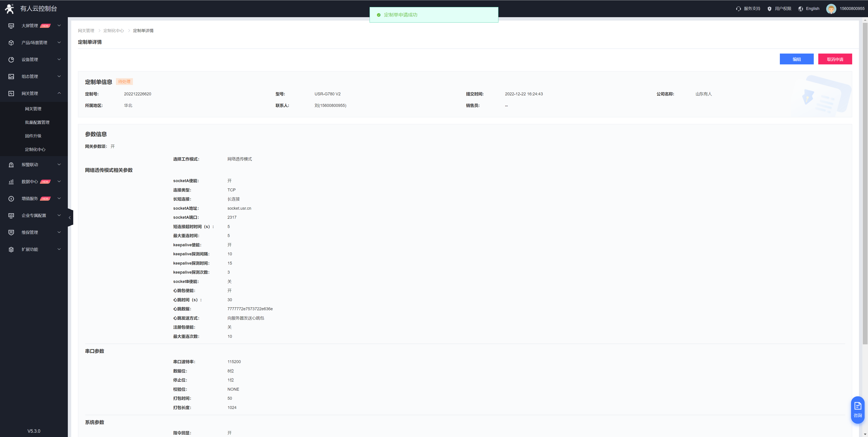Open the 固件升级 submenu item
Image resolution: width=868 pixels, height=437 pixels.
pos(33,136)
